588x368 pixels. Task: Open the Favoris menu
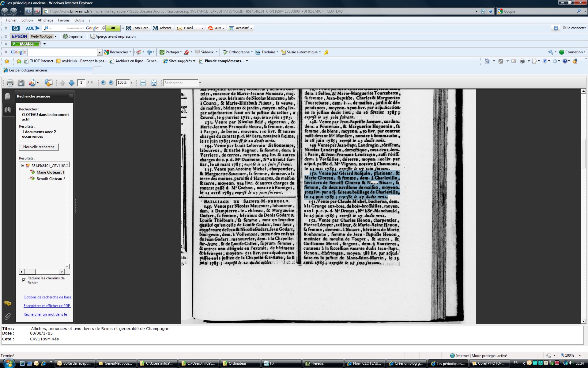(64, 20)
